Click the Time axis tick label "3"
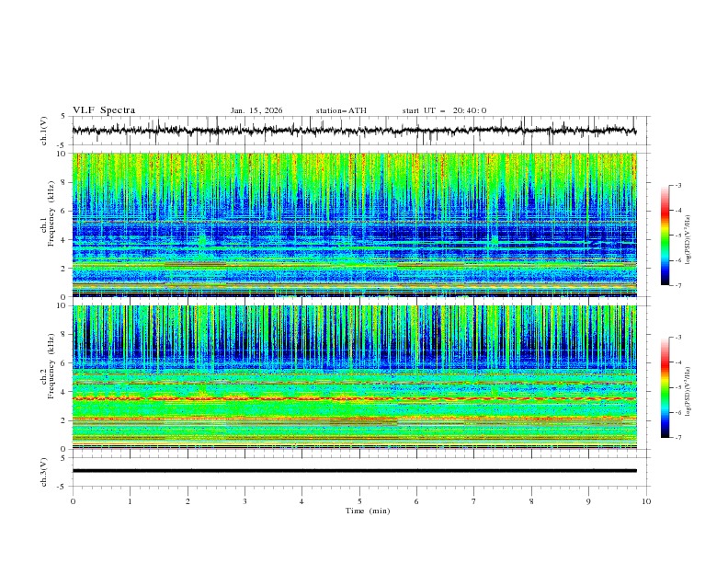This screenshot has width=728, height=563. coord(245,501)
